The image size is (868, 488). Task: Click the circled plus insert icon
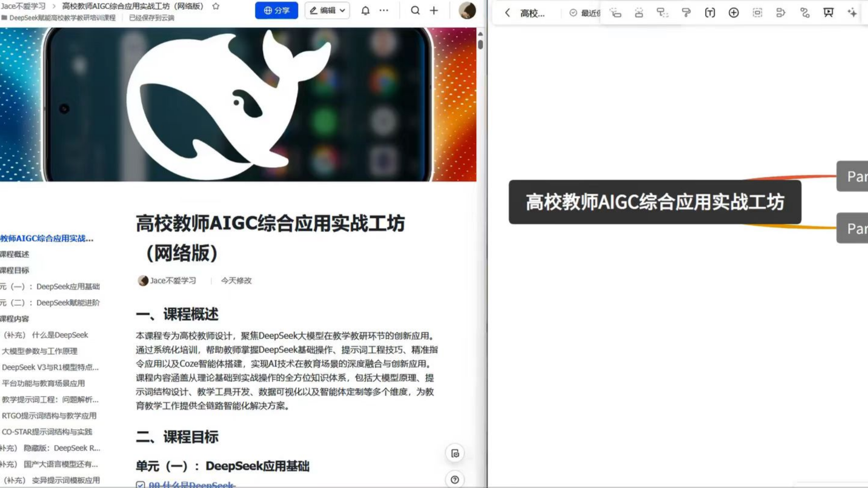pos(734,13)
